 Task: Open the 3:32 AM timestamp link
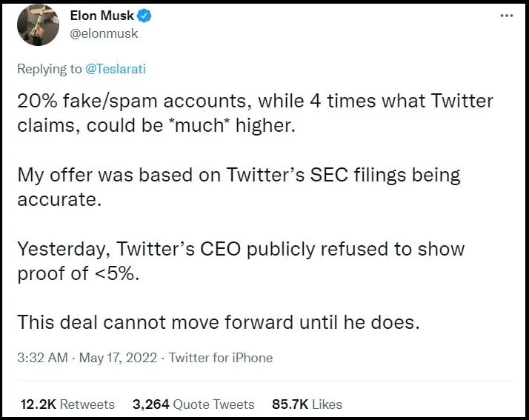42,358
